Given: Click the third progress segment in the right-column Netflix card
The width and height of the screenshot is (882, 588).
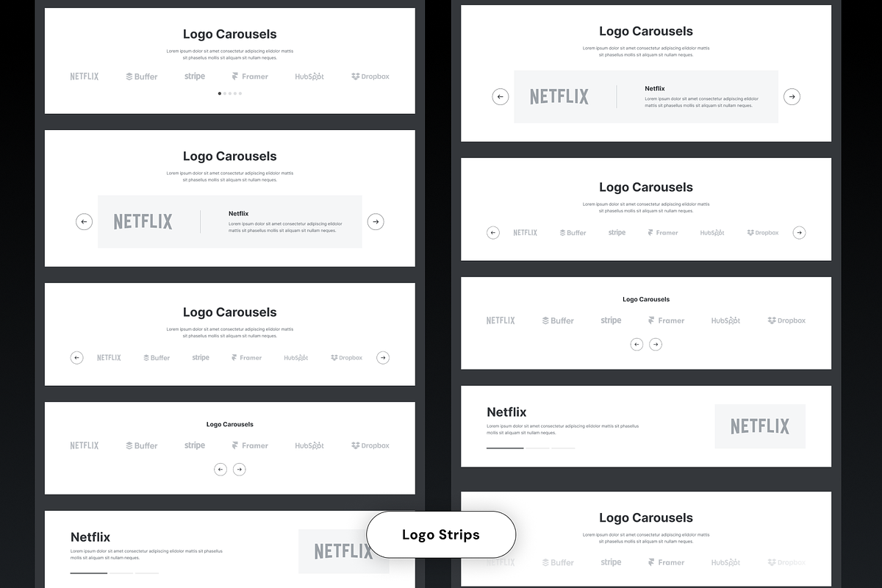Looking at the screenshot, I should click(x=563, y=448).
